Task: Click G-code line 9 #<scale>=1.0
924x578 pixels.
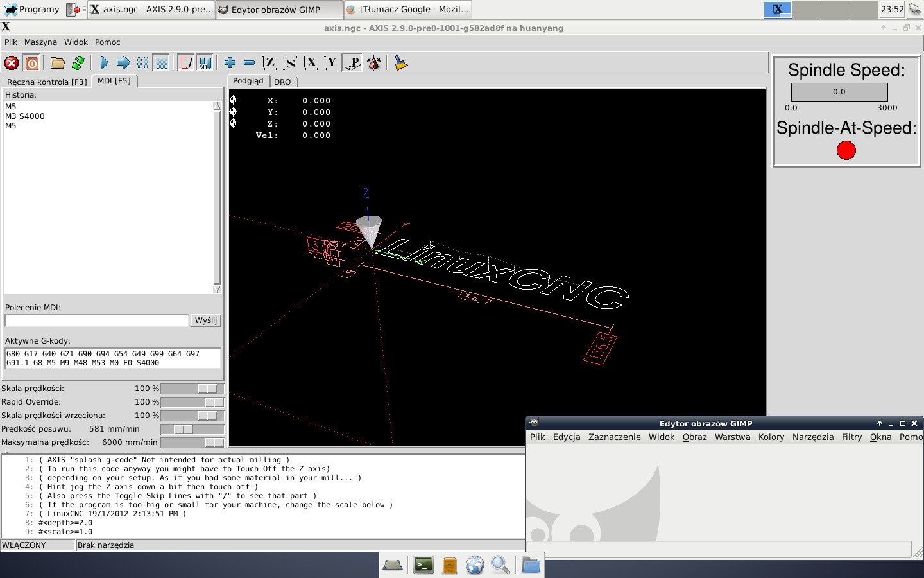Action: tap(65, 532)
